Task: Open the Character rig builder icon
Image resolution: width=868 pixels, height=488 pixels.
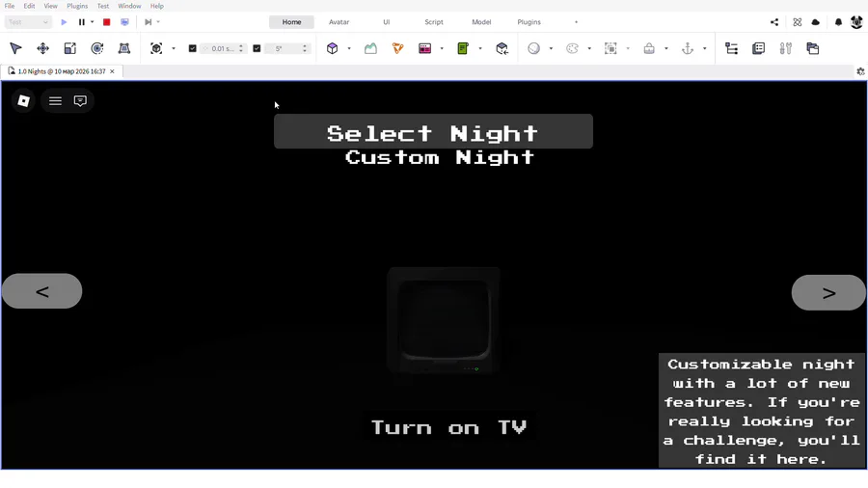Action: [397, 48]
